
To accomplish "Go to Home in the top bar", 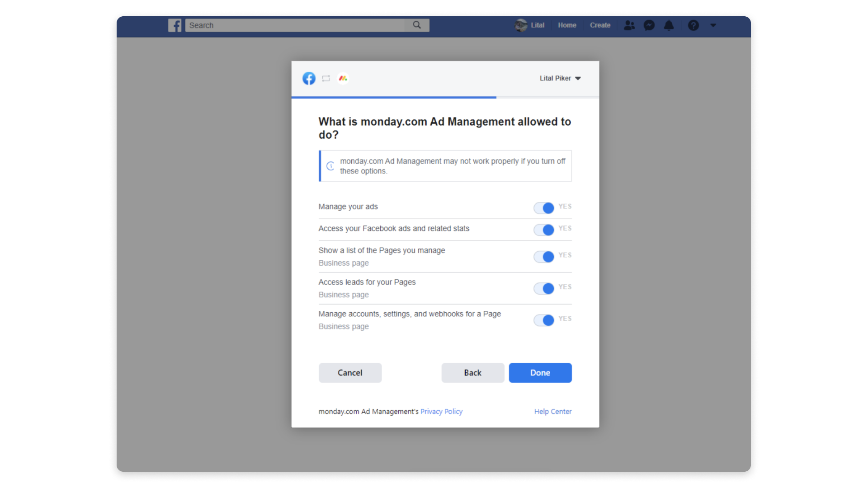I will click(567, 25).
